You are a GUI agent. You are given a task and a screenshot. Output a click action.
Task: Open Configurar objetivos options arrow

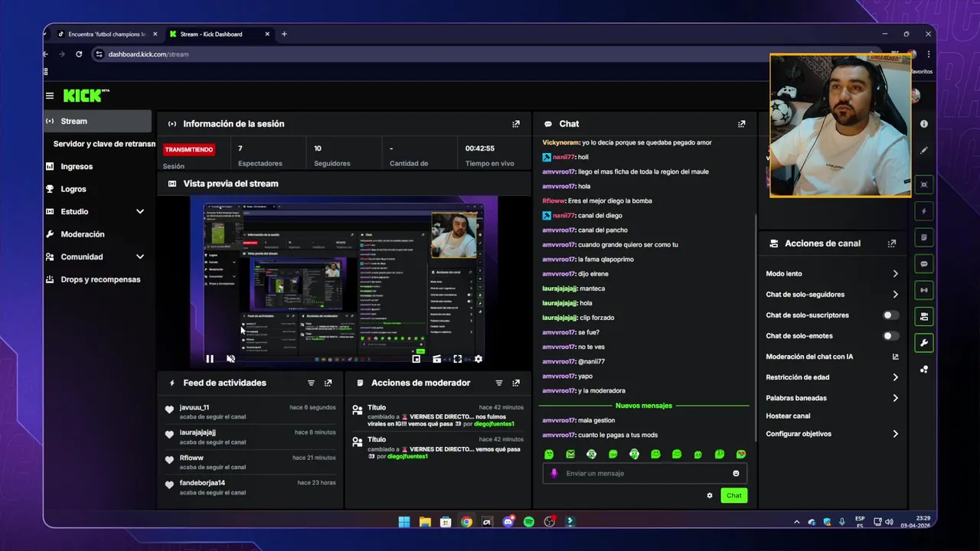[895, 434]
